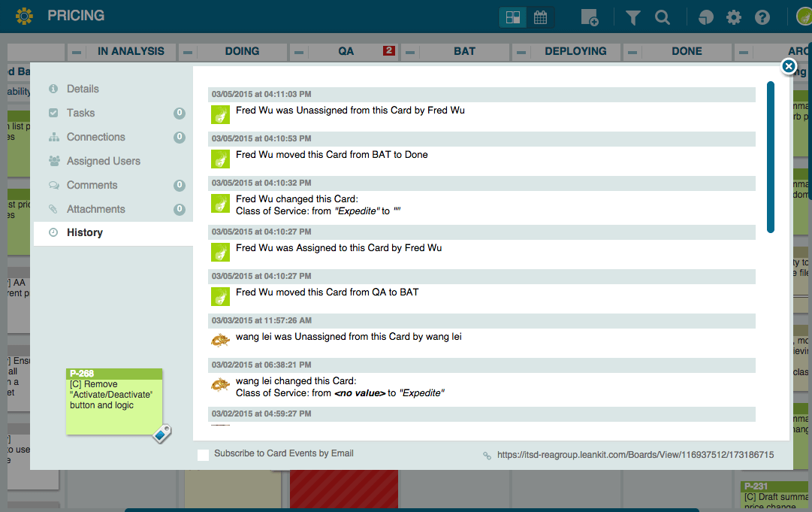The image size is (812, 512).
Task: Click the help question mark icon
Action: pyautogui.click(x=762, y=17)
